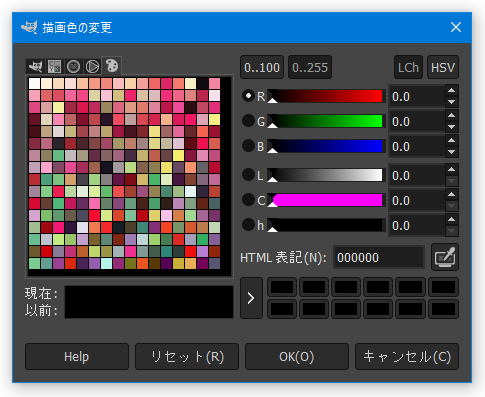Switch color model to HSV
Image resolution: width=485 pixels, height=397 pixels.
pos(443,67)
